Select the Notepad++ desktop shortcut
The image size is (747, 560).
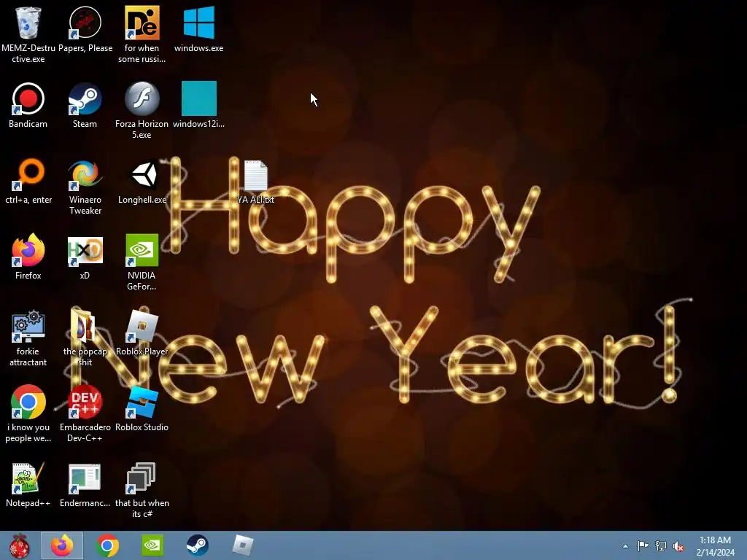point(28,478)
